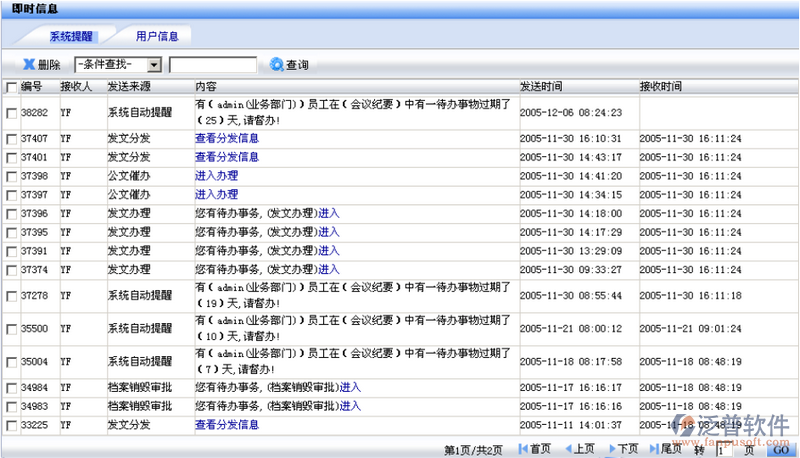The image size is (800, 458).
Task: Tick the checkbox for row 33225
Action: click(11, 425)
